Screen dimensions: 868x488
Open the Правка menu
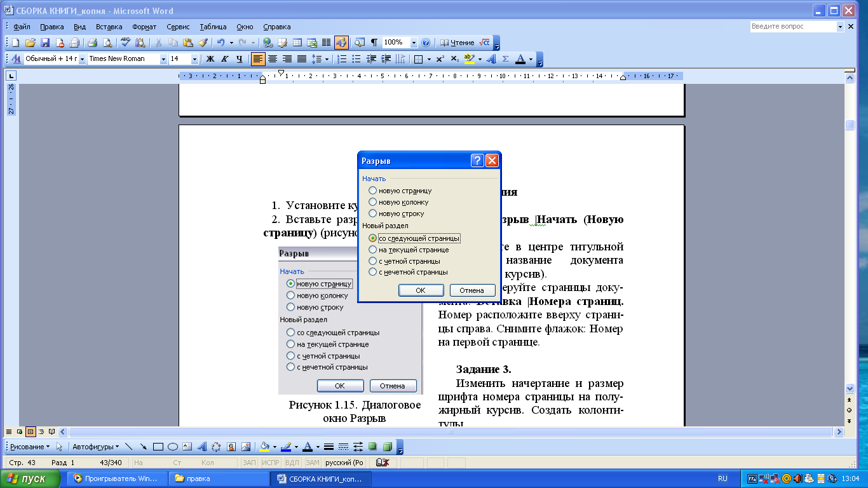tap(51, 27)
